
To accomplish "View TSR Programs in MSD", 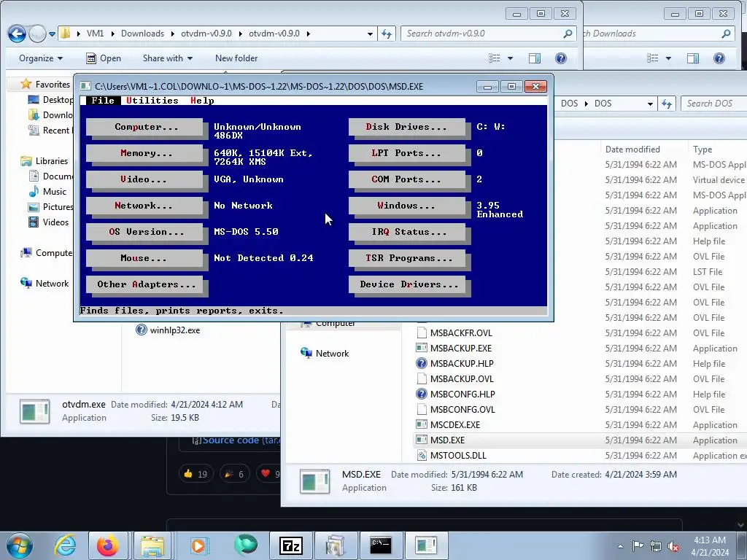I will tap(409, 258).
